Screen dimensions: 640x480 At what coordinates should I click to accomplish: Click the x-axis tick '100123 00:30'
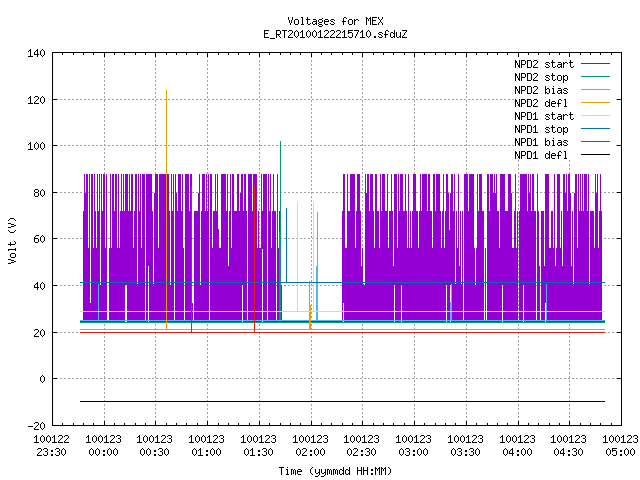click(x=154, y=446)
